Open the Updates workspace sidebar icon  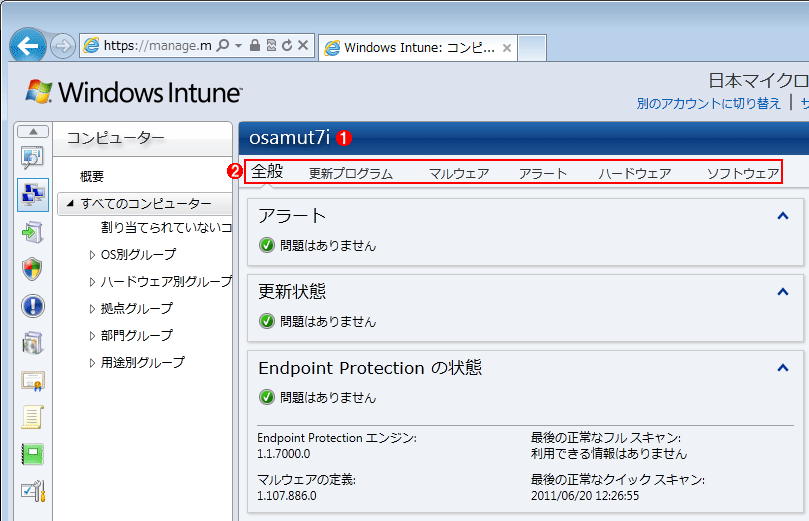click(33, 232)
